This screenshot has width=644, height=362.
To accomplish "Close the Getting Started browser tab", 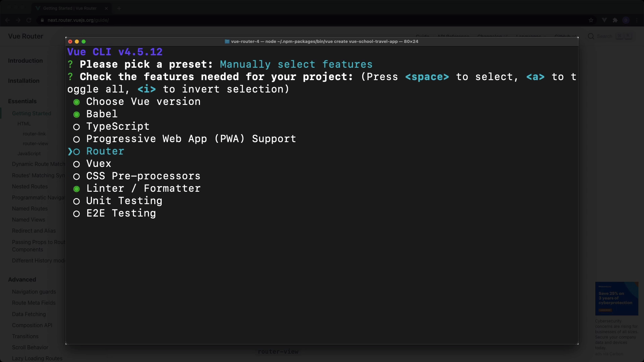I will pos(106,8).
